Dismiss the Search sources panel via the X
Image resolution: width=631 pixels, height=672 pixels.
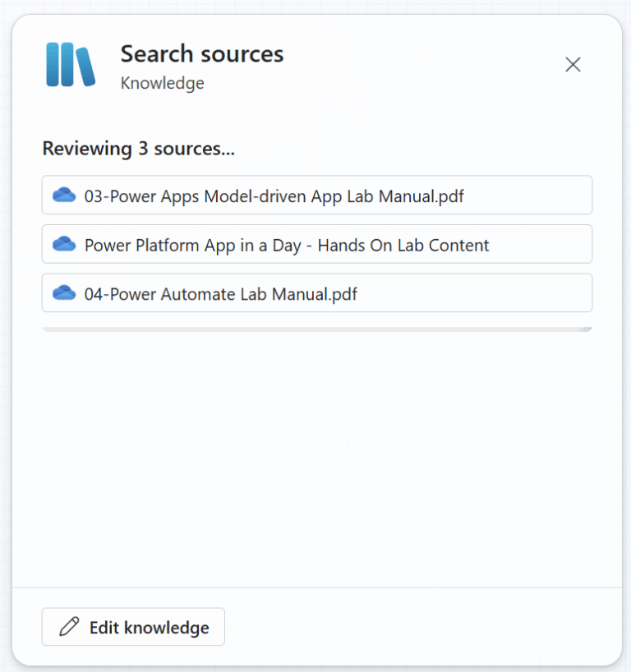(x=573, y=64)
